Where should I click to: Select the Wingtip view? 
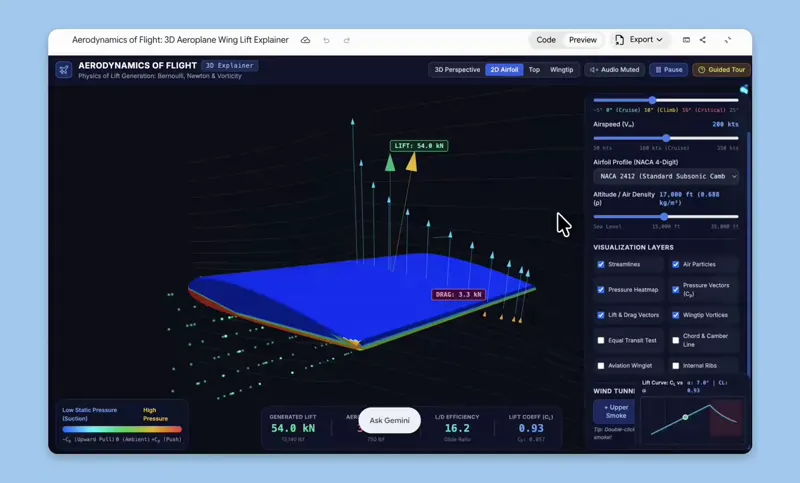(561, 70)
